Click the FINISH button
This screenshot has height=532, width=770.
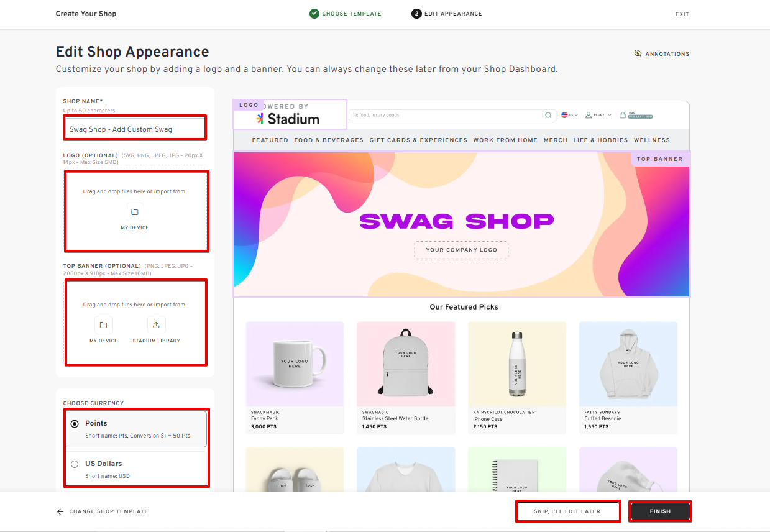pos(660,511)
